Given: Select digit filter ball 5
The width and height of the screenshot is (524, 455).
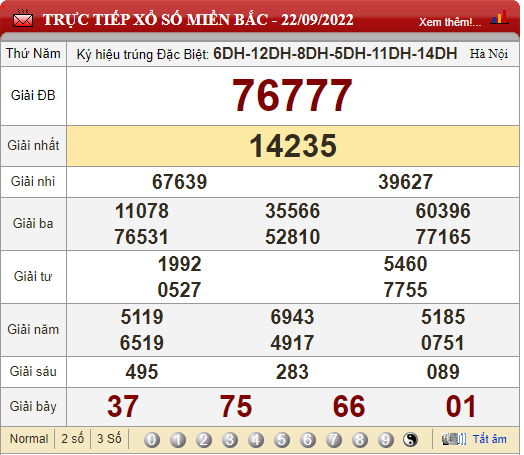Looking at the screenshot, I should point(282,440).
